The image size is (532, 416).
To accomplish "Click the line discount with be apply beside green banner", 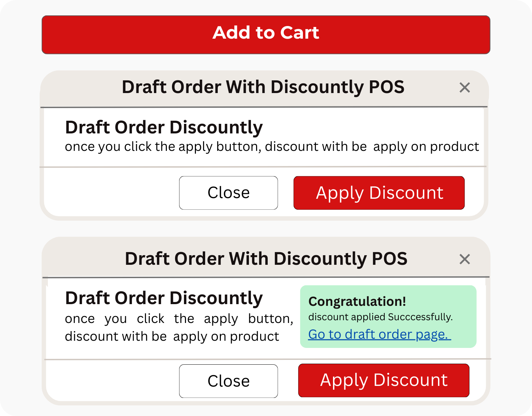I will click(172, 337).
